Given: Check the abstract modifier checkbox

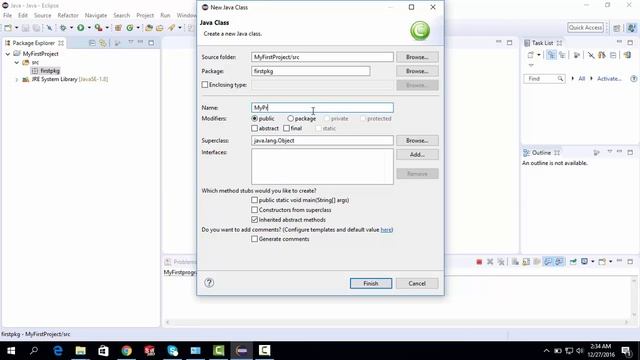Looking at the screenshot, I should point(255,128).
